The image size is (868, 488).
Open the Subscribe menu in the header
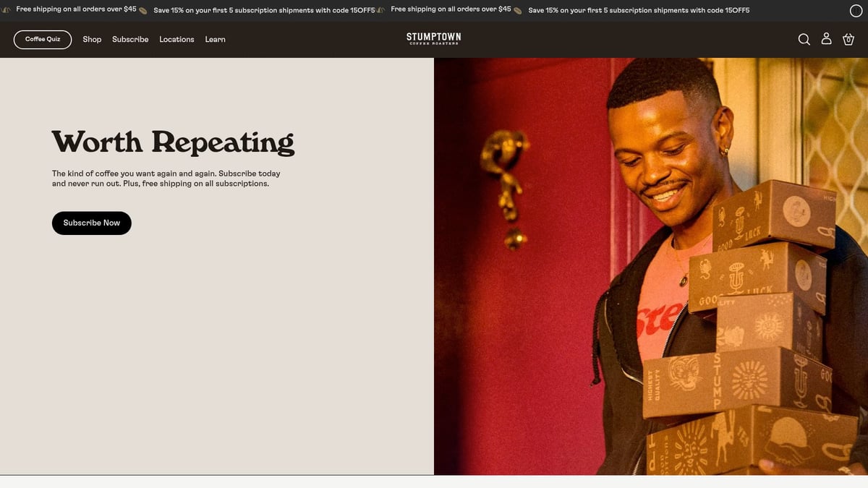pyautogui.click(x=130, y=40)
